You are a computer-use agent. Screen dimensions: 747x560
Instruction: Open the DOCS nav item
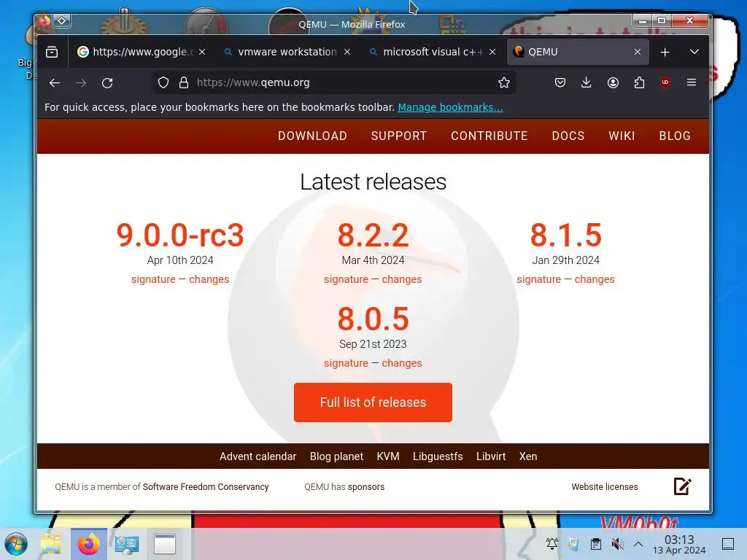pyautogui.click(x=568, y=136)
